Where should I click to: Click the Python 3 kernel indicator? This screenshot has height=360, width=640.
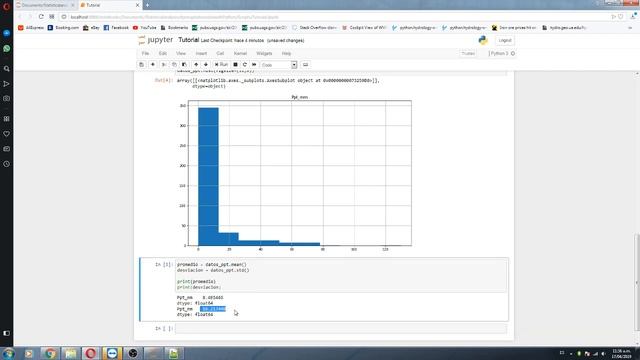tap(502, 53)
